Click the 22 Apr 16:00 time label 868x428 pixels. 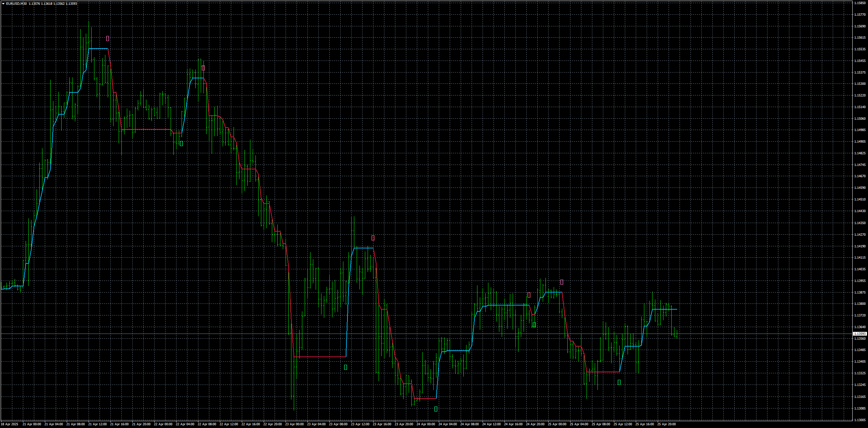[x=251, y=424]
